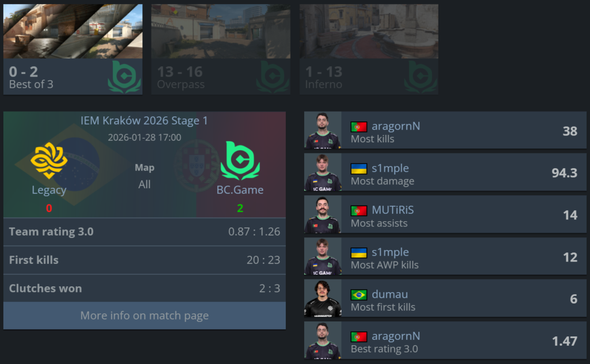The height and width of the screenshot is (364, 590).
Task: Click BC.Game logo on Best of 3 tab
Action: coord(124,77)
